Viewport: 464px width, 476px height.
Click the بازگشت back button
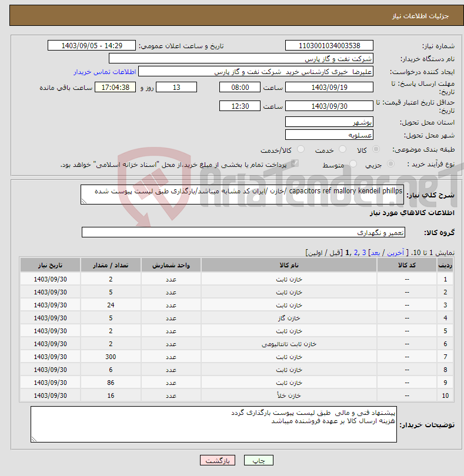click(x=218, y=460)
